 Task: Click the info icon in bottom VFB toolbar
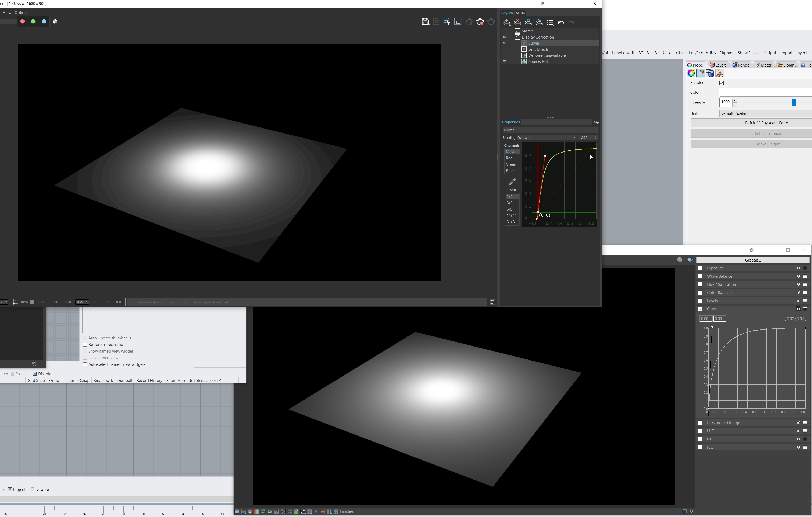250,512
